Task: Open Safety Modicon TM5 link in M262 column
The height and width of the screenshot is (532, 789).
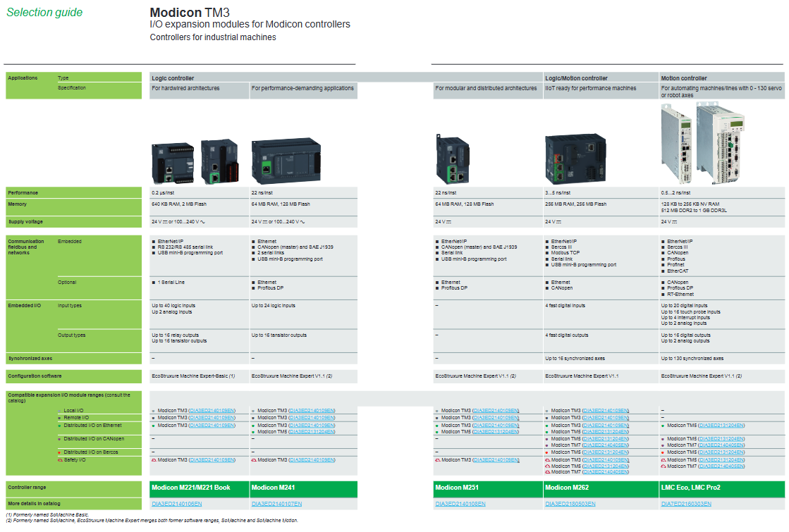Action: [606, 466]
